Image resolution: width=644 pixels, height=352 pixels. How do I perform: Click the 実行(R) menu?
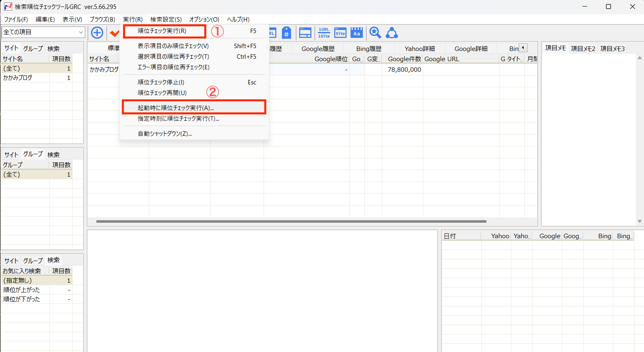tap(133, 19)
